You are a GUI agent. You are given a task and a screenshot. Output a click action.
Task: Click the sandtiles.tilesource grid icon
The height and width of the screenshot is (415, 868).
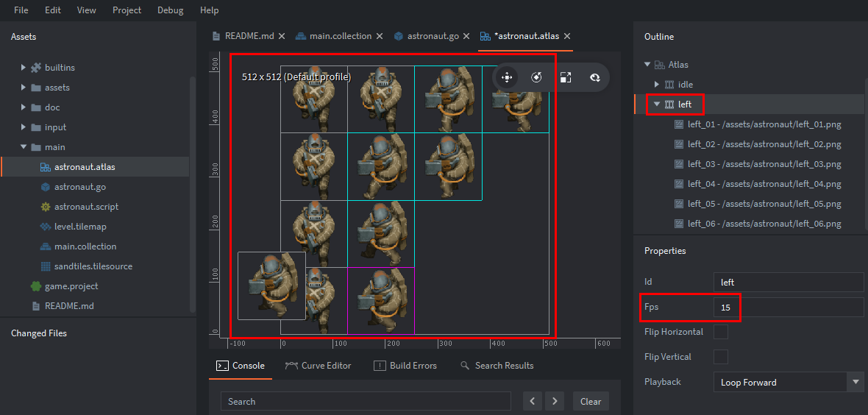46,266
